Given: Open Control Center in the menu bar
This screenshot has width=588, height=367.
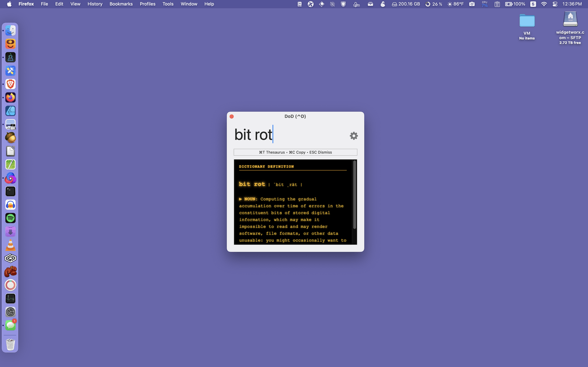Looking at the screenshot, I should (556, 4).
